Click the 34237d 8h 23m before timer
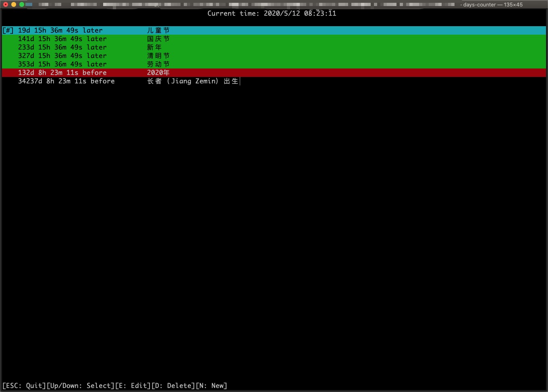This screenshot has height=392, width=548. click(x=66, y=81)
